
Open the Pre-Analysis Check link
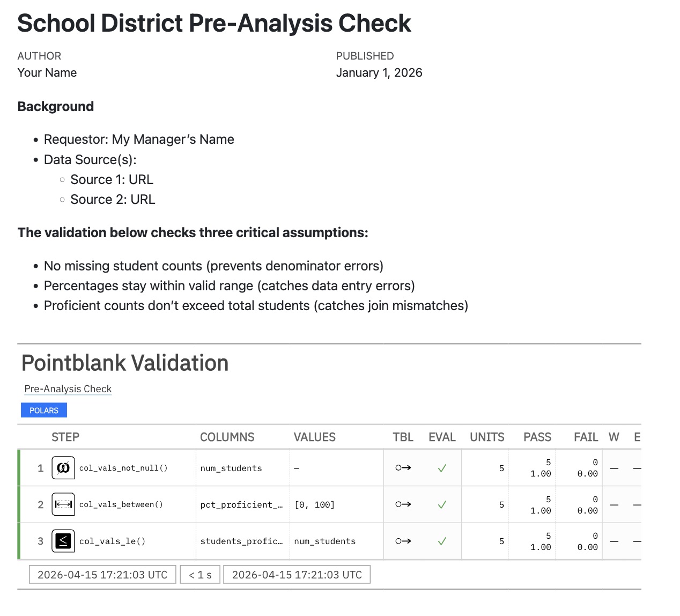tap(68, 389)
